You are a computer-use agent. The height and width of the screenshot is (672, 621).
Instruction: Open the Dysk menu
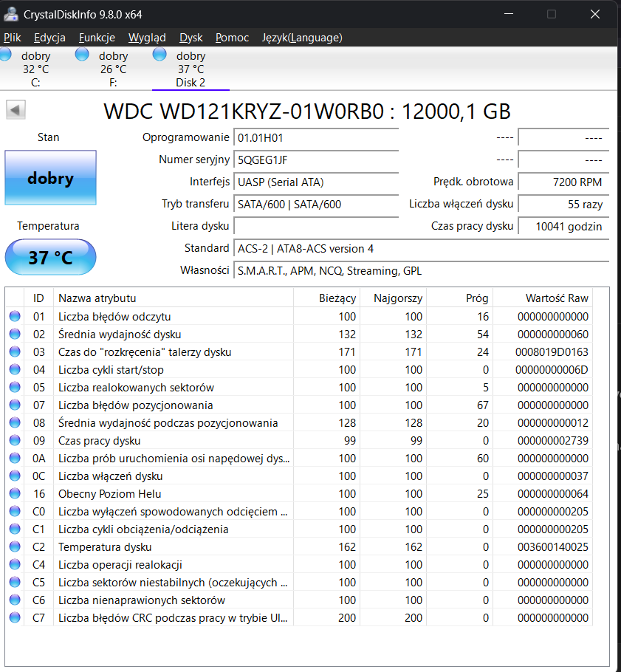coord(191,38)
